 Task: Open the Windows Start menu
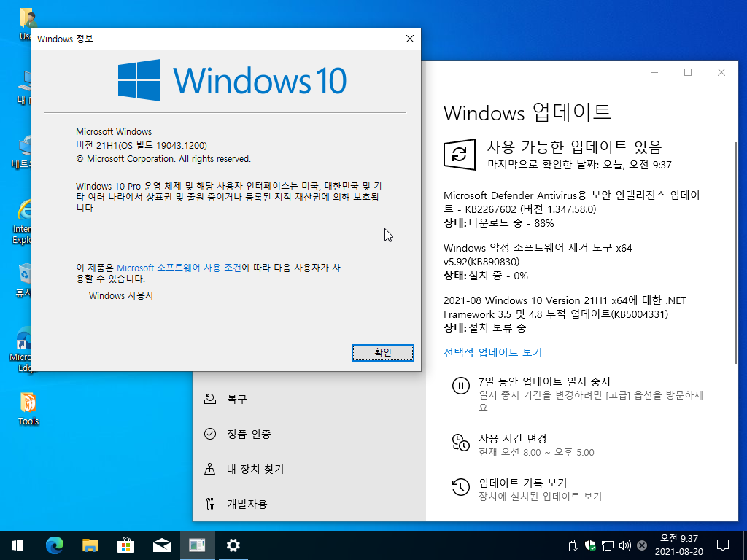coord(18,545)
